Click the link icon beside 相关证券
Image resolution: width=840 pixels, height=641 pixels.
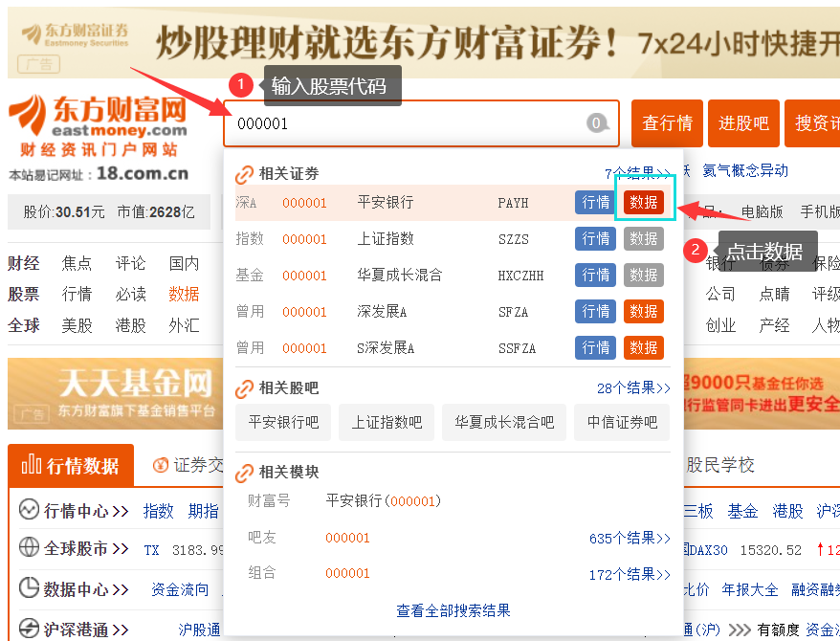click(x=244, y=174)
